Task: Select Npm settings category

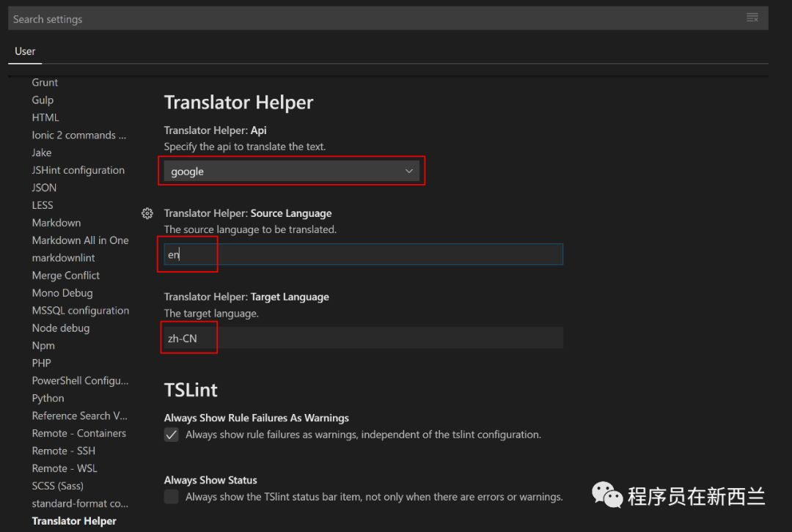Action: point(43,345)
